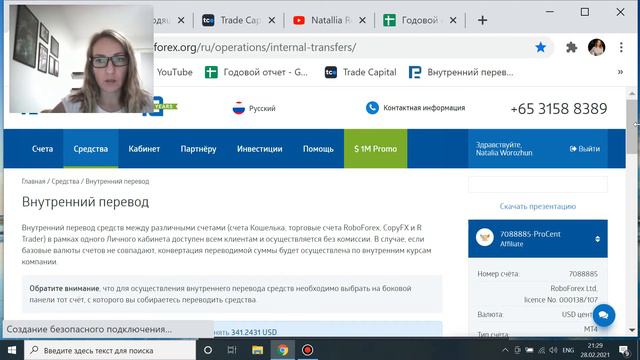Open the $ 1M Promo item
Image resolution: width=640 pixels, height=360 pixels.
pyautogui.click(x=376, y=149)
